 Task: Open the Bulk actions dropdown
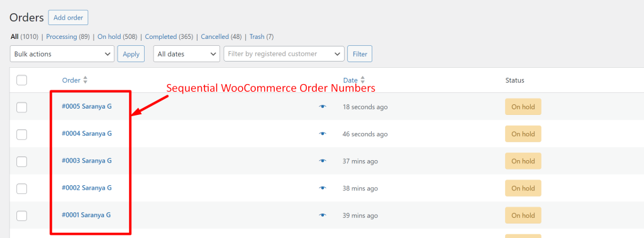(62, 54)
